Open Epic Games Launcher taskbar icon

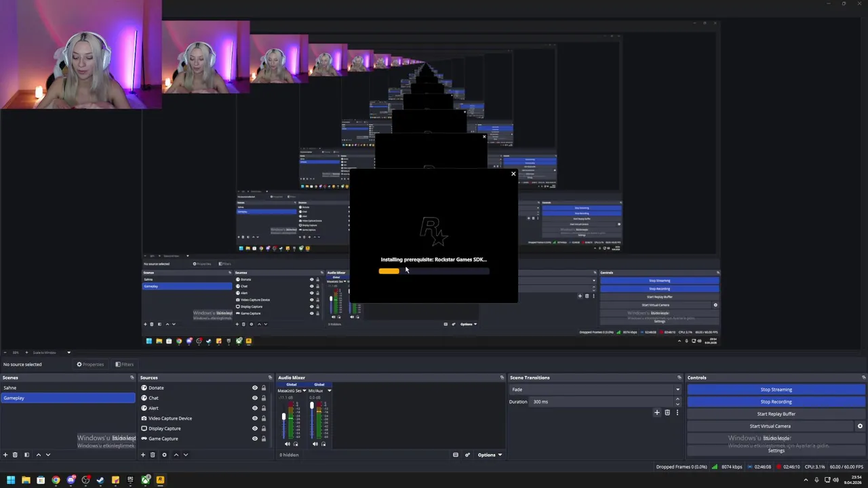130,480
